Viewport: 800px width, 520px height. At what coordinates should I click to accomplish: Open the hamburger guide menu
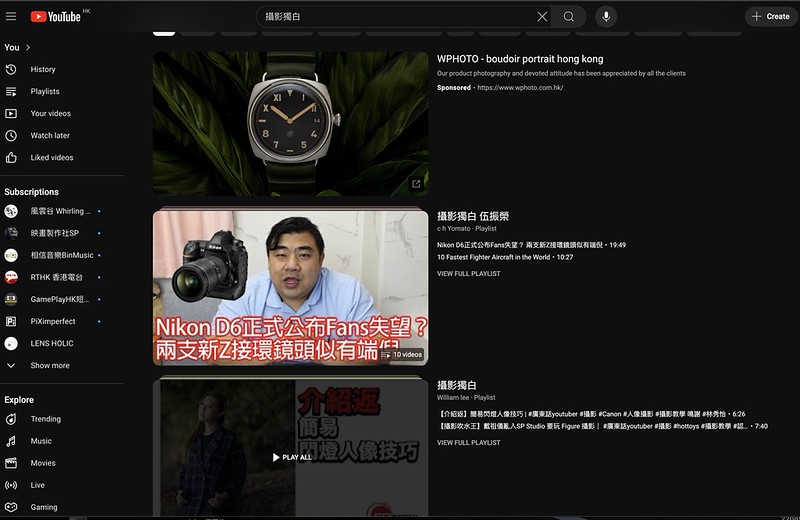tap(11, 16)
